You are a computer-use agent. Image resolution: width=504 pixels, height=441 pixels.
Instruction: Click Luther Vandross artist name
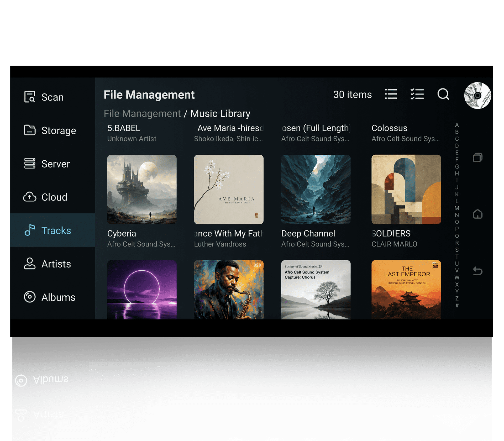[220, 244]
